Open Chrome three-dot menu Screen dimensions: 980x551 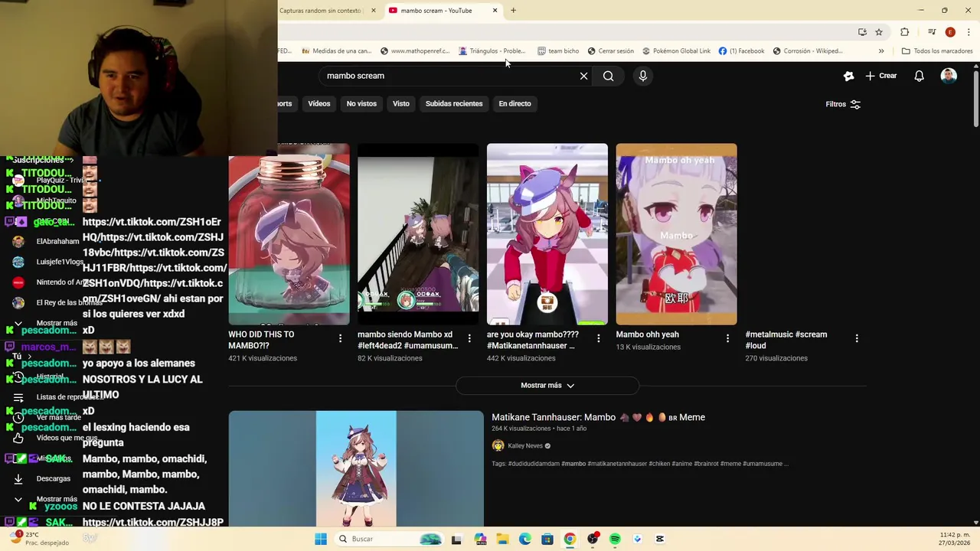(968, 32)
